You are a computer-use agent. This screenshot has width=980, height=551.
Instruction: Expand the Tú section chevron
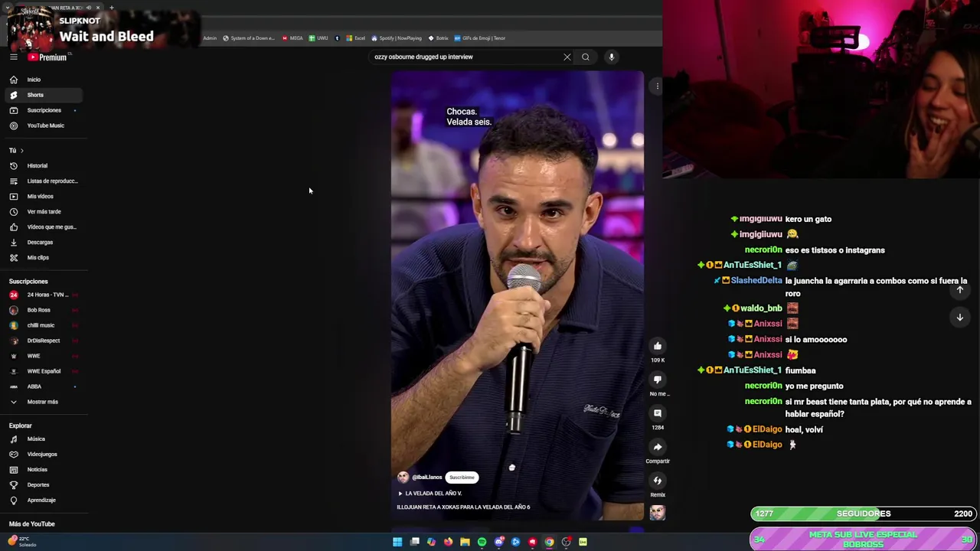(21, 151)
